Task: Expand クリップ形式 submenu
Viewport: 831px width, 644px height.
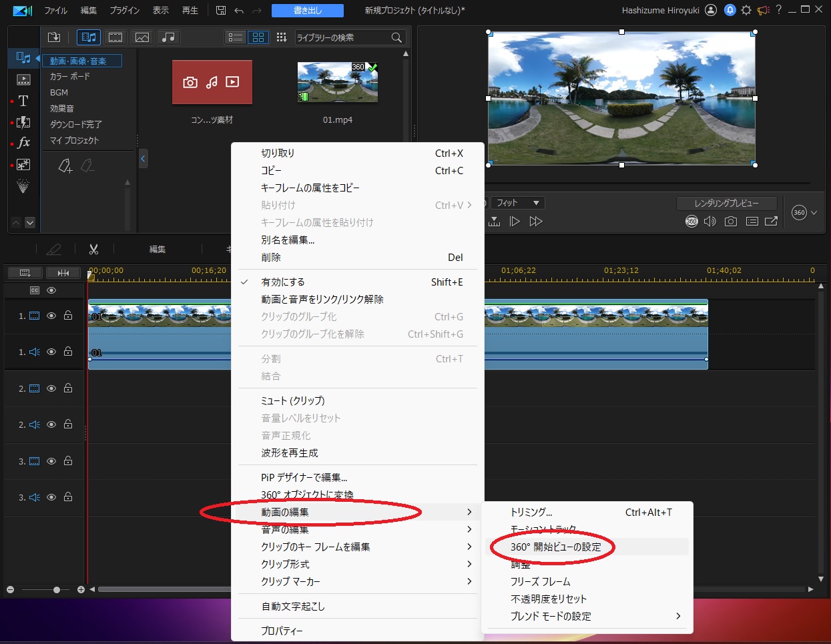Action: click(358, 564)
